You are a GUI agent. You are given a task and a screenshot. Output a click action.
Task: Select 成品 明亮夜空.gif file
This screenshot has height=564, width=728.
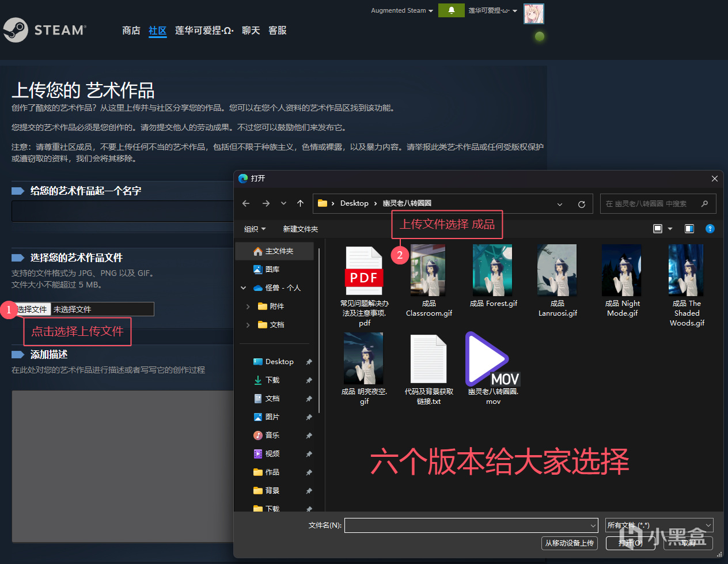point(364,369)
